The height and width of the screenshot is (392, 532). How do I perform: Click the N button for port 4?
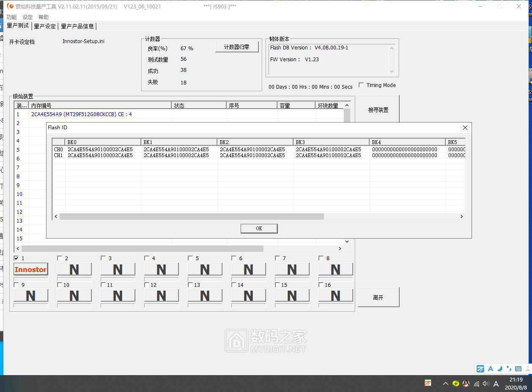(161, 269)
